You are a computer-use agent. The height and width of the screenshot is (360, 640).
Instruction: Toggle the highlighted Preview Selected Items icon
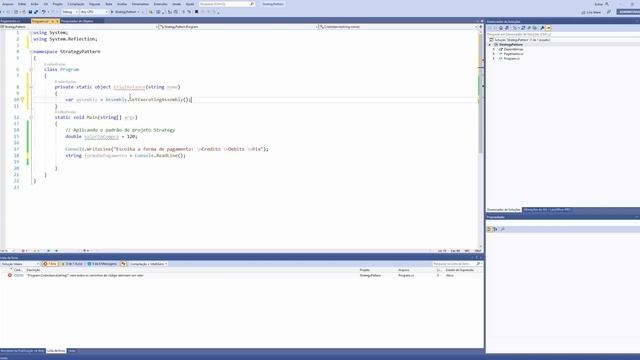(x=549, y=28)
